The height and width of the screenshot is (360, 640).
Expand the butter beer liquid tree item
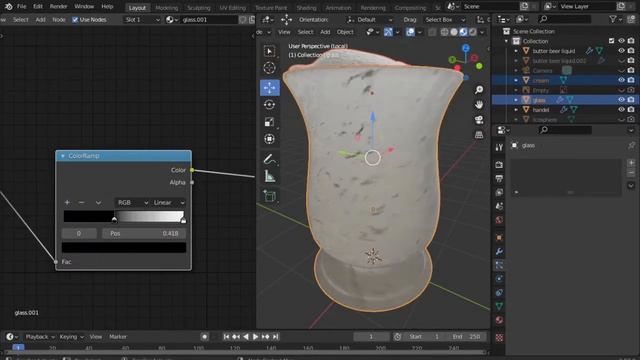click(516, 51)
